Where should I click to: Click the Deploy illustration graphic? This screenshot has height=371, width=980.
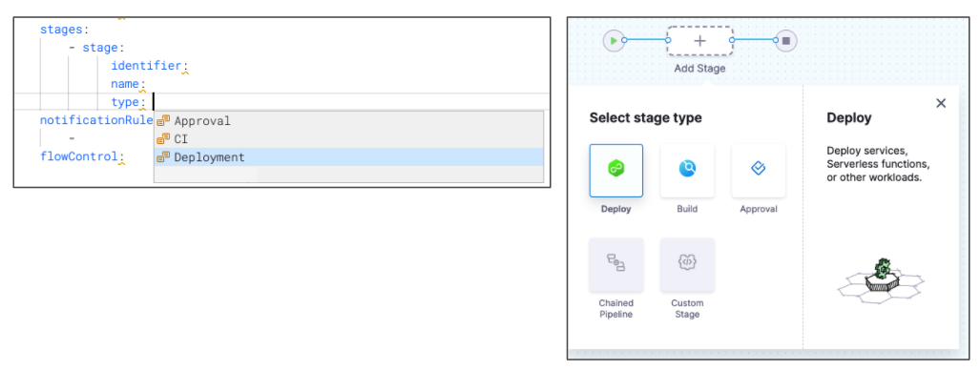coord(881,280)
